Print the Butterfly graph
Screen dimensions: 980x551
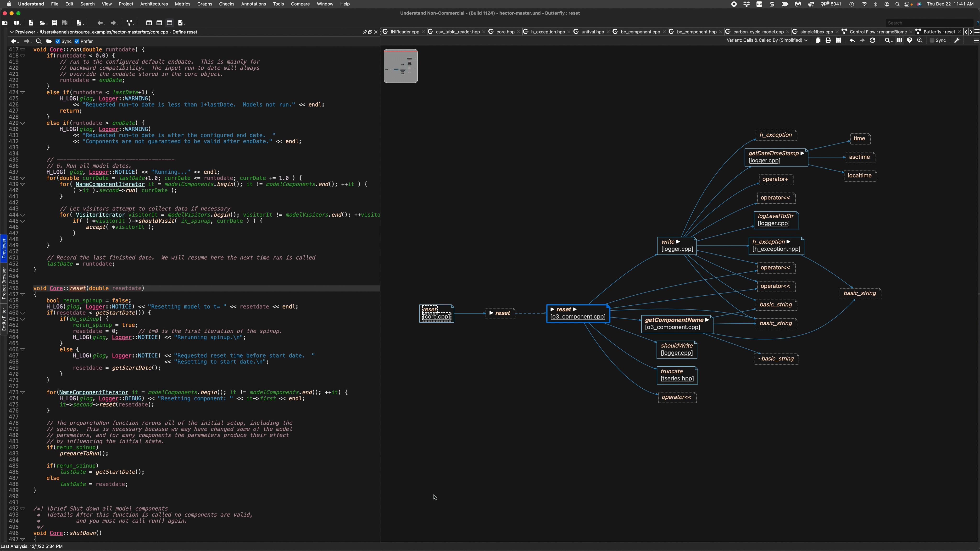(x=828, y=40)
